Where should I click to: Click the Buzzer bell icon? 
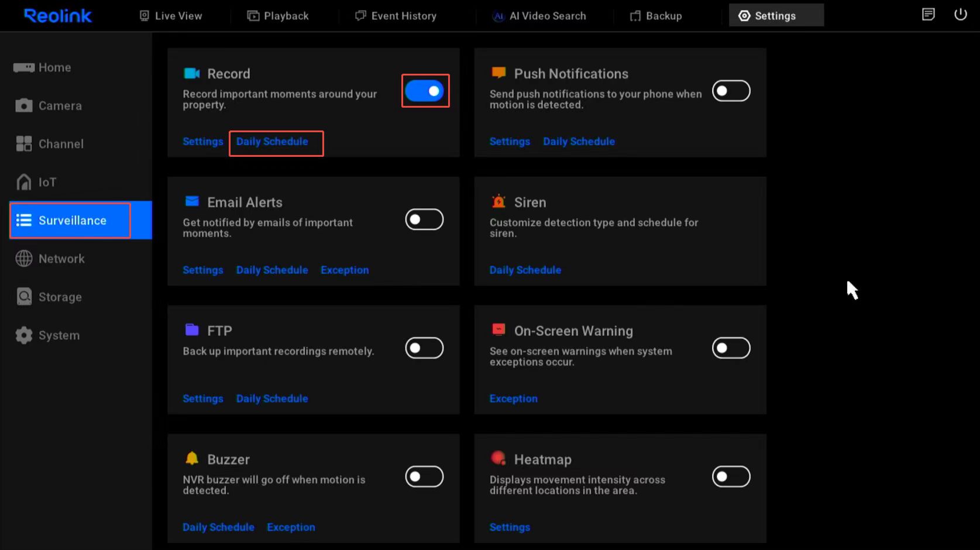tap(192, 458)
